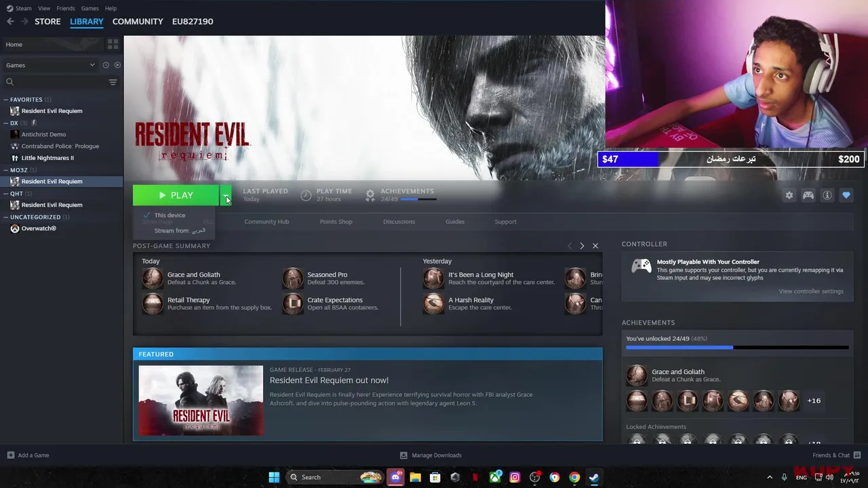Open Netflix from the taskbar
The image size is (868, 488).
[475, 477]
